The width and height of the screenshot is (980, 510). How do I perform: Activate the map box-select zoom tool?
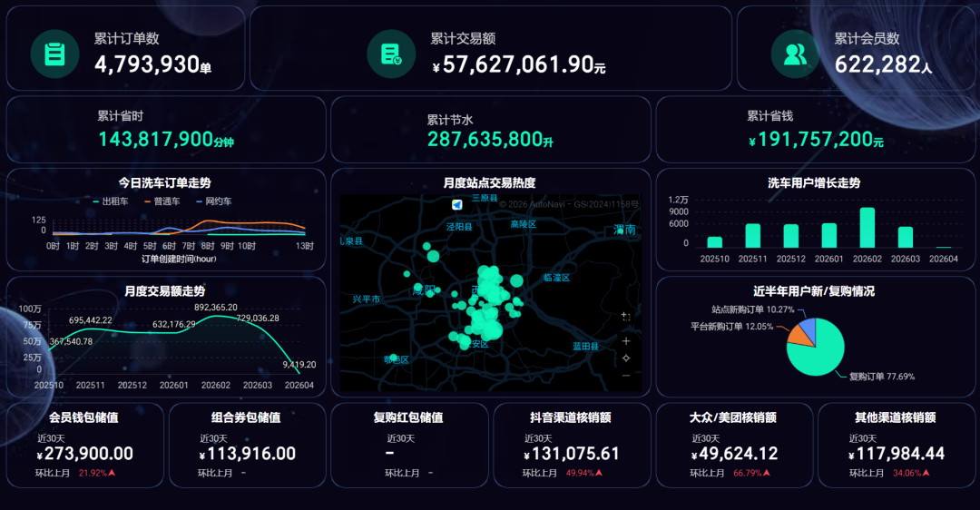click(626, 317)
